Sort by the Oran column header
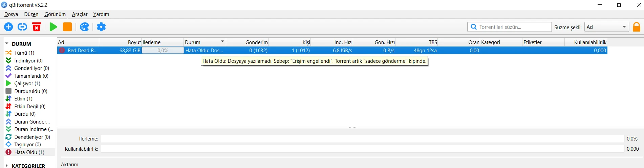This screenshot has width=644, height=168. 459,42
